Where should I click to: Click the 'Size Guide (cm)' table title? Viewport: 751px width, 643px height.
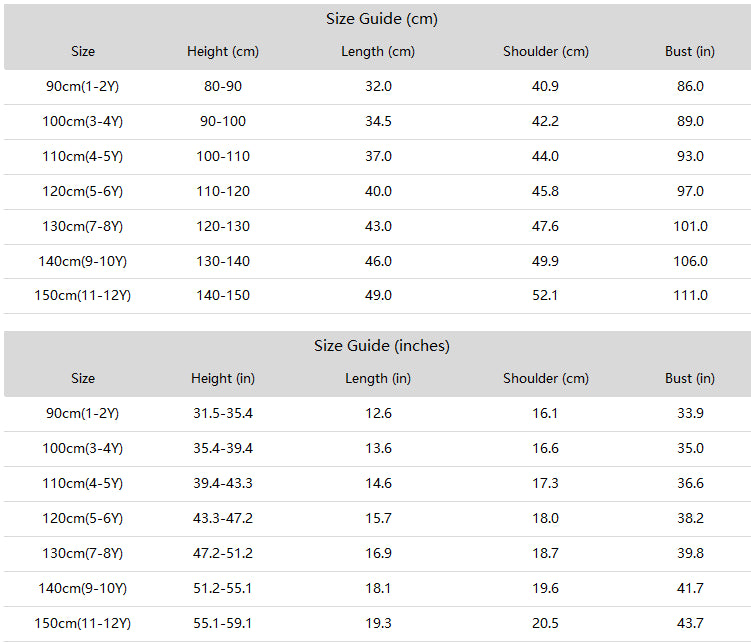(382, 19)
